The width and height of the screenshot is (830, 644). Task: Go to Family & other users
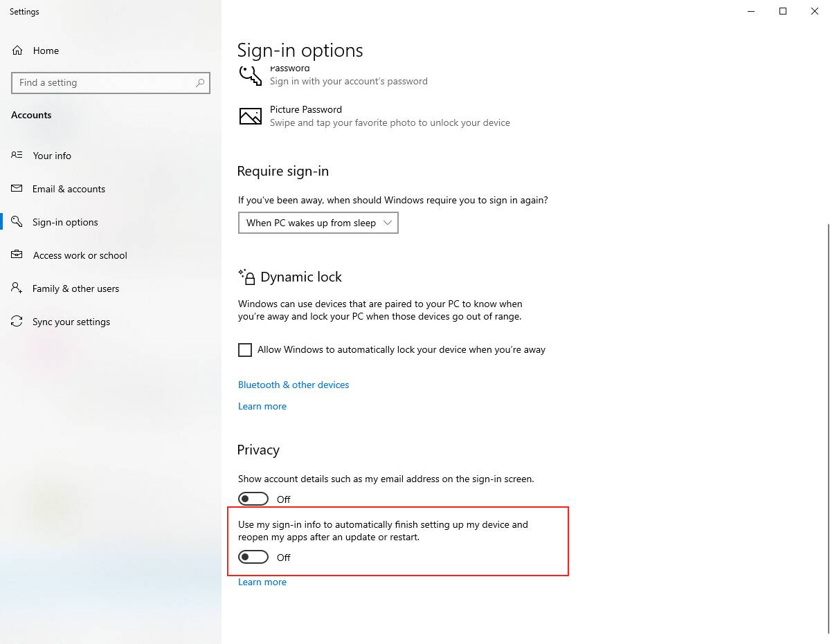[x=75, y=288]
